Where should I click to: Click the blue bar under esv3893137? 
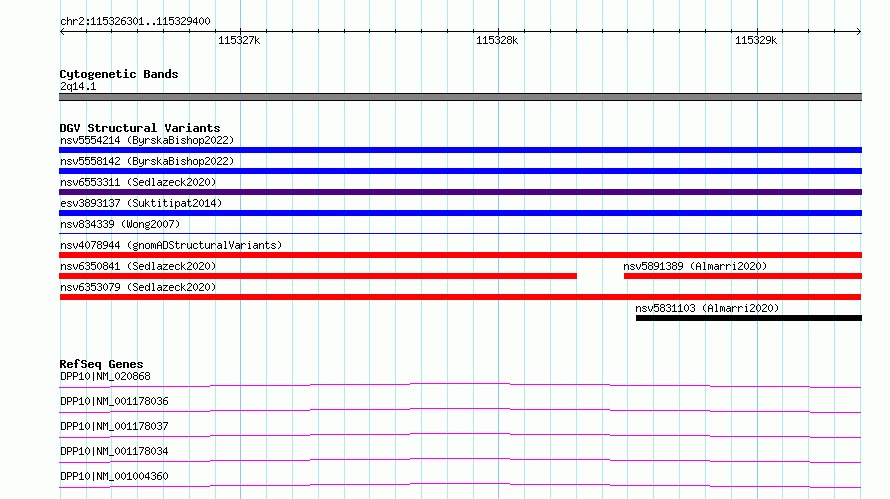click(x=460, y=213)
